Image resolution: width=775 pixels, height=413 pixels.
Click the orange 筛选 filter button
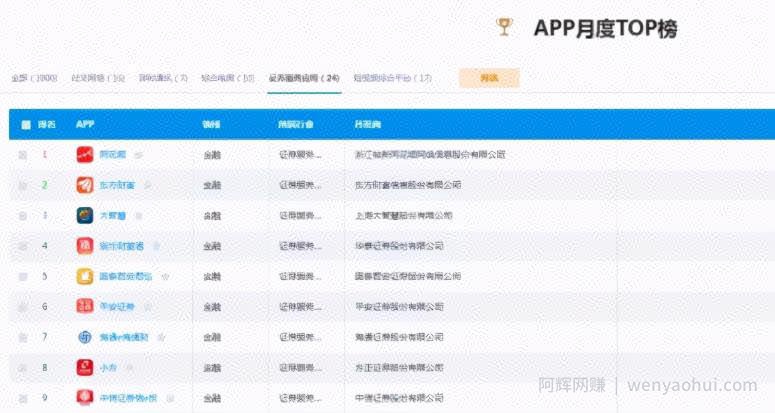[489, 78]
